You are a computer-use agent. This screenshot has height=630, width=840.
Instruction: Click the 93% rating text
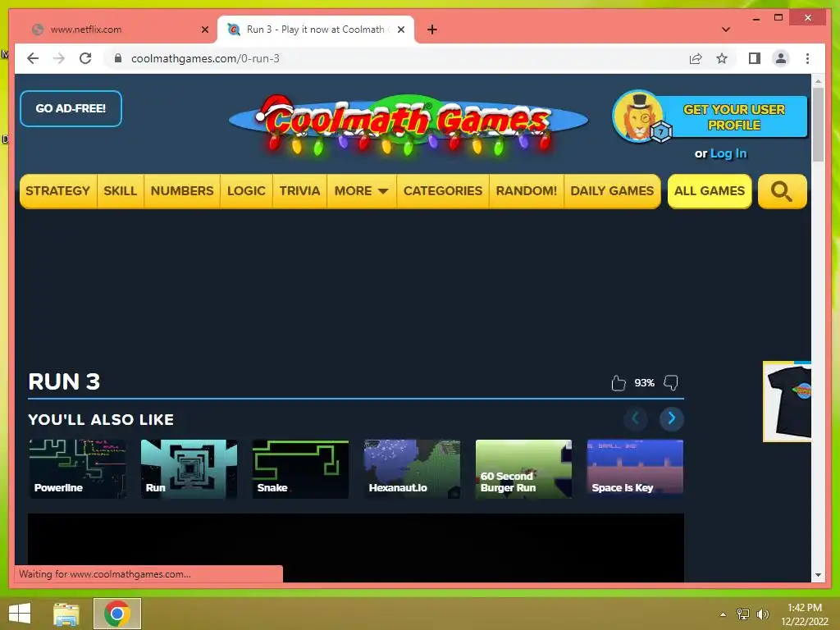point(645,382)
